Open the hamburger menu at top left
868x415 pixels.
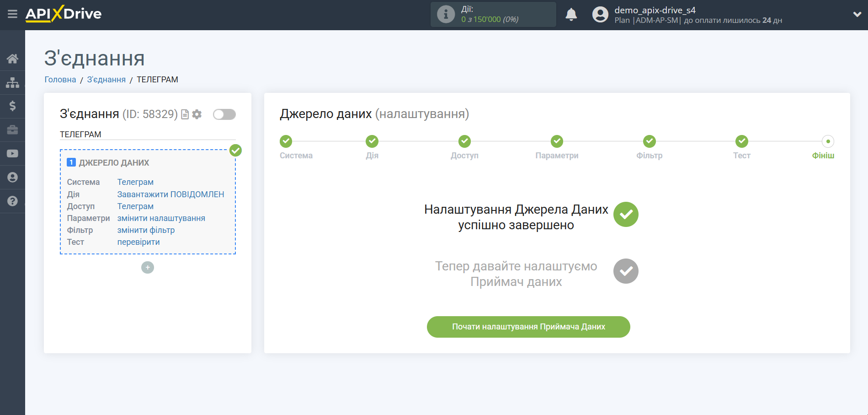click(x=12, y=14)
